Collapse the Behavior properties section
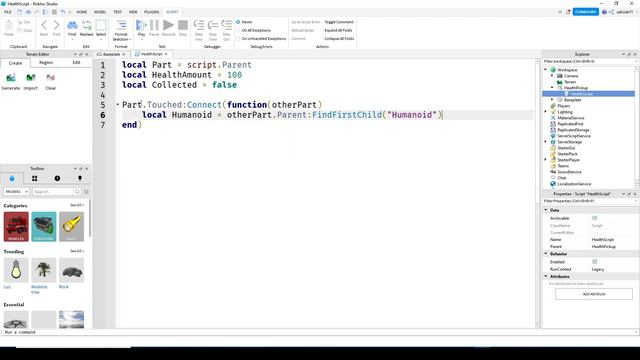This screenshot has width=640, height=360. (546, 253)
